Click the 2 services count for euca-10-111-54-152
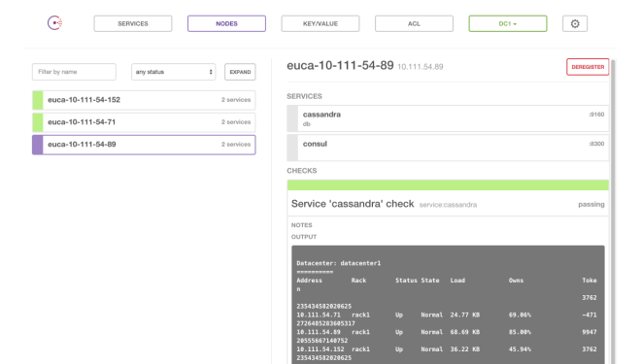This screenshot has width=641, height=364. click(x=236, y=100)
